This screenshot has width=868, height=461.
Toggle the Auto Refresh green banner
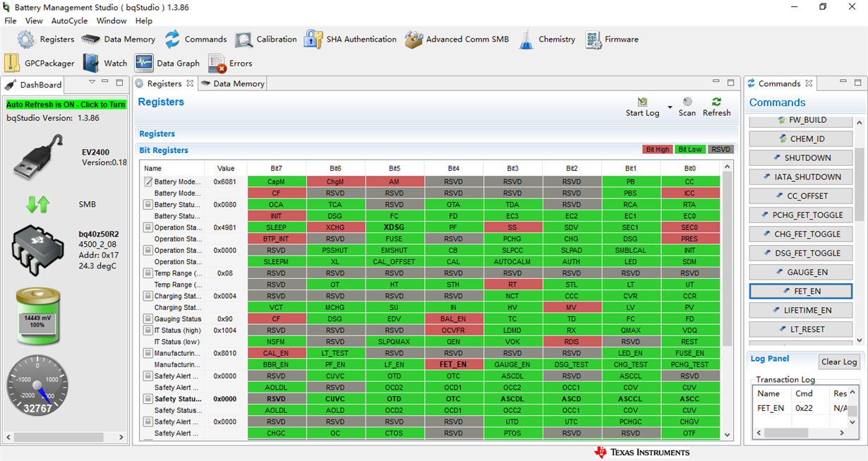pyautogui.click(x=66, y=104)
